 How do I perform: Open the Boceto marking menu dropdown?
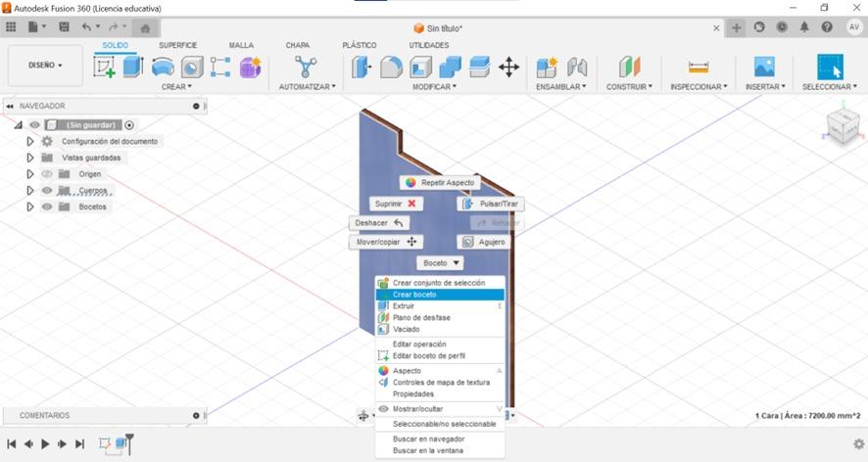click(x=441, y=263)
